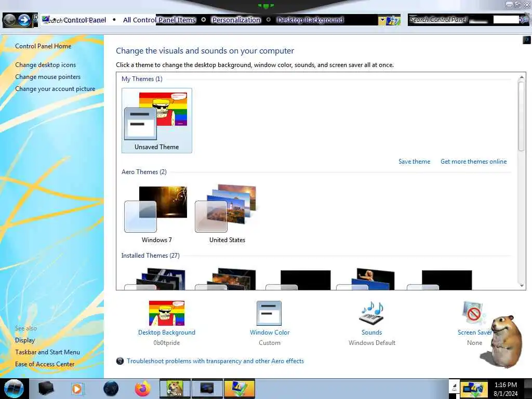Click the Windows Start orb
Image resolution: width=532 pixels, height=399 pixels.
click(x=14, y=389)
